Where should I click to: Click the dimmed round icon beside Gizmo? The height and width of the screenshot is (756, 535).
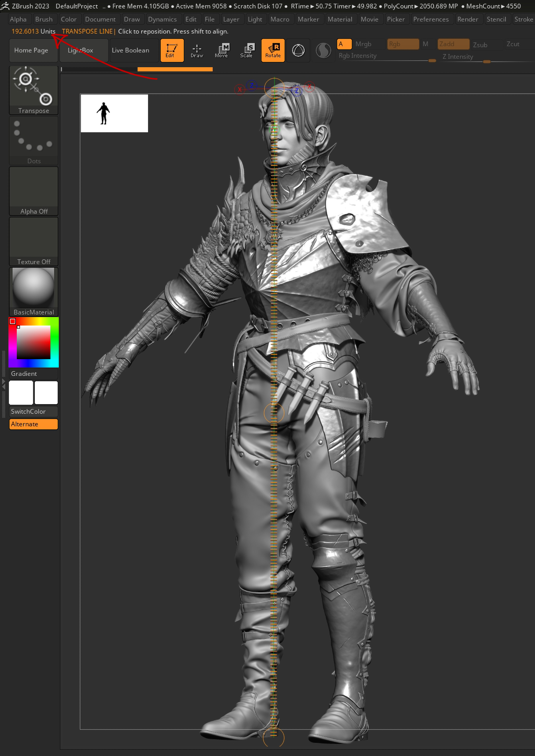click(x=323, y=50)
